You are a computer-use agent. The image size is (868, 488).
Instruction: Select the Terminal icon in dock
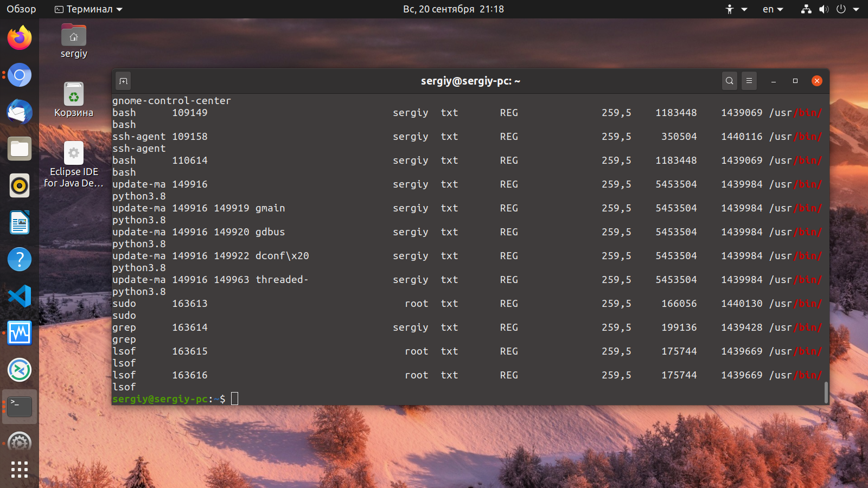pyautogui.click(x=20, y=407)
